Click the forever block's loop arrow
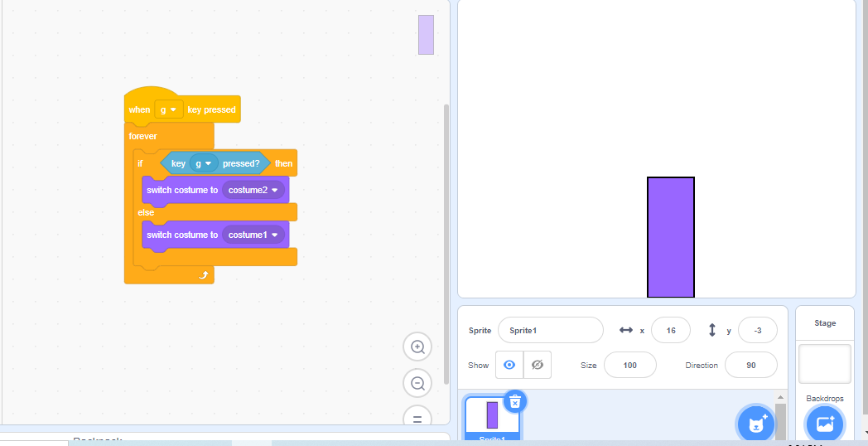 point(202,274)
